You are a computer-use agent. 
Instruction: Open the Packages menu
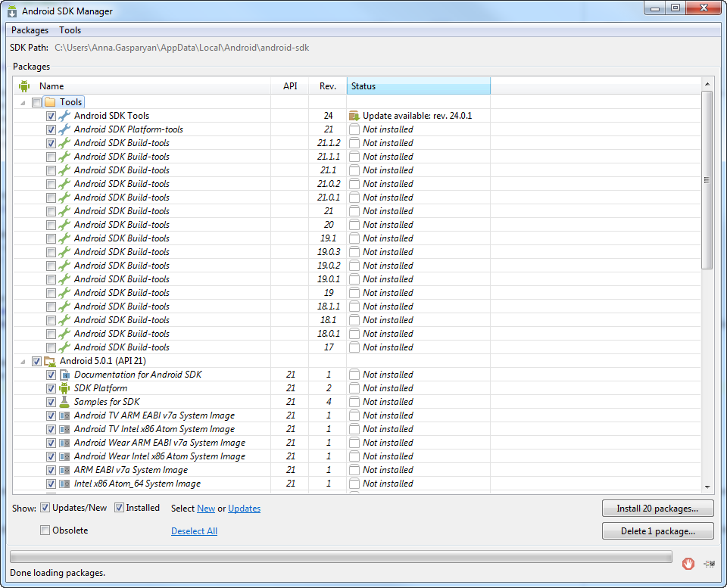(x=30, y=30)
